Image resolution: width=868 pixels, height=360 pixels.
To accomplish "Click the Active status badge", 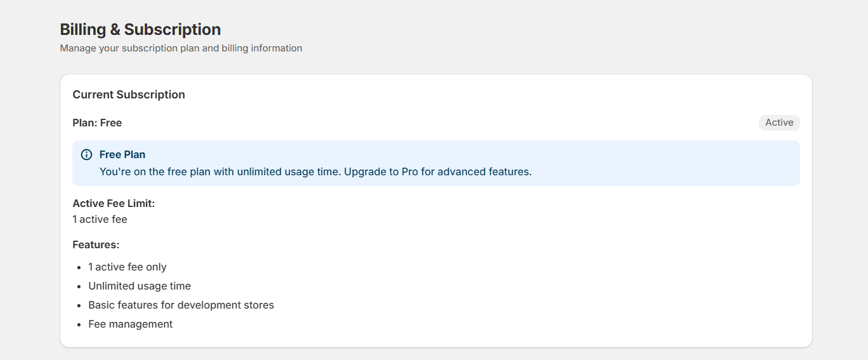I will point(779,123).
